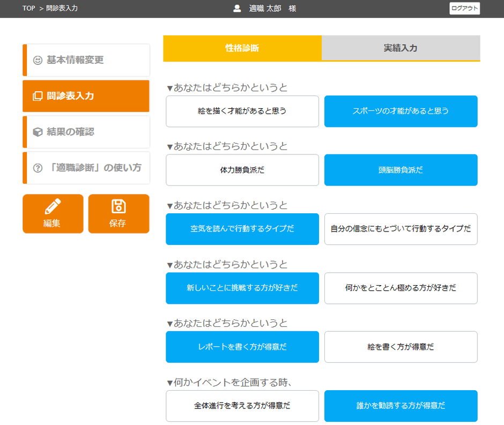Switch to the 実績入力 tab
This screenshot has width=504, height=425.
[401, 48]
